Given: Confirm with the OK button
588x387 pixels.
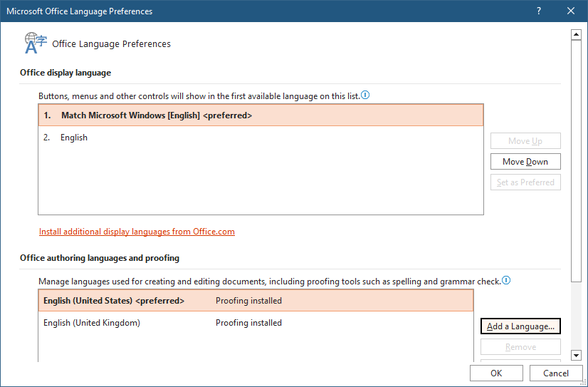Looking at the screenshot, I should pyautogui.click(x=496, y=373).
